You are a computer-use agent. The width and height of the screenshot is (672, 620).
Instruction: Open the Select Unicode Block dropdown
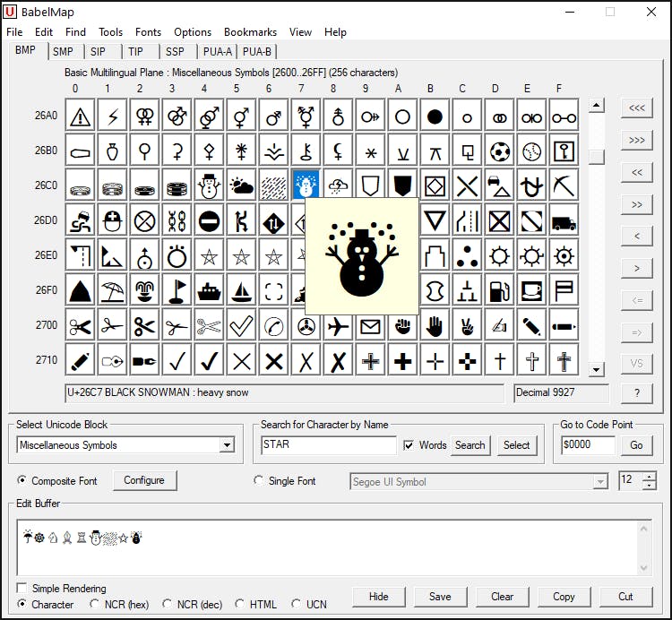pyautogui.click(x=227, y=445)
